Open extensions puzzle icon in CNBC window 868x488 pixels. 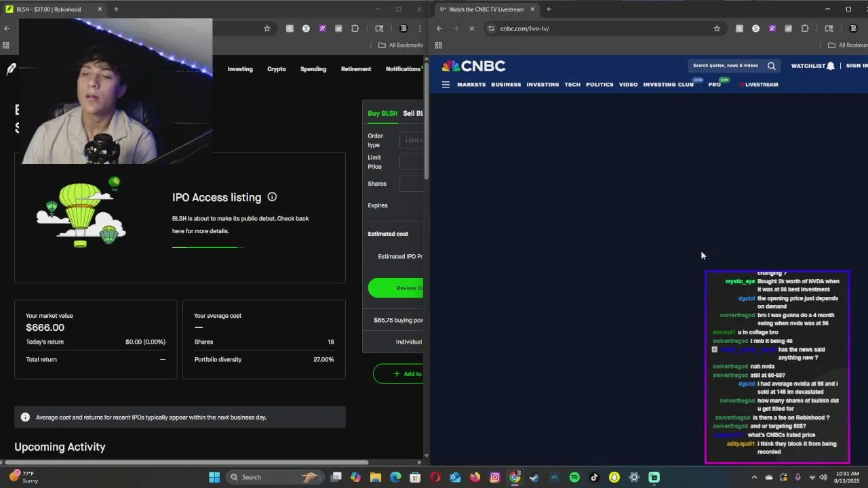805,28
